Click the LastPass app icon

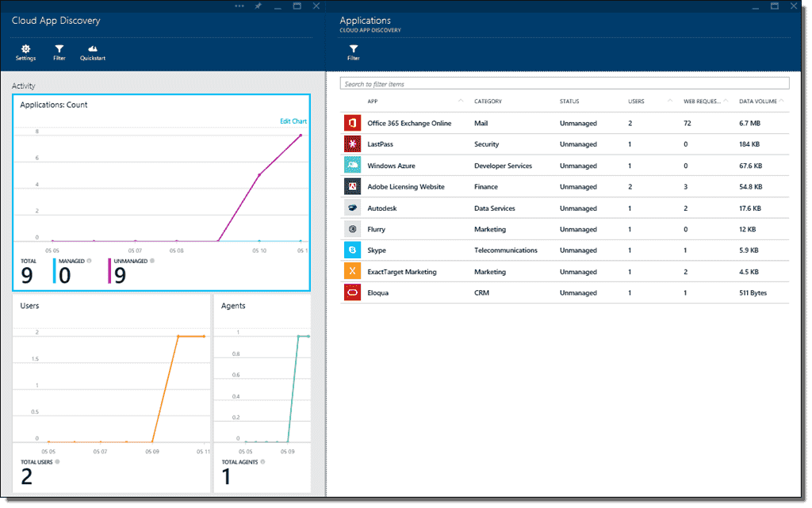(352, 143)
